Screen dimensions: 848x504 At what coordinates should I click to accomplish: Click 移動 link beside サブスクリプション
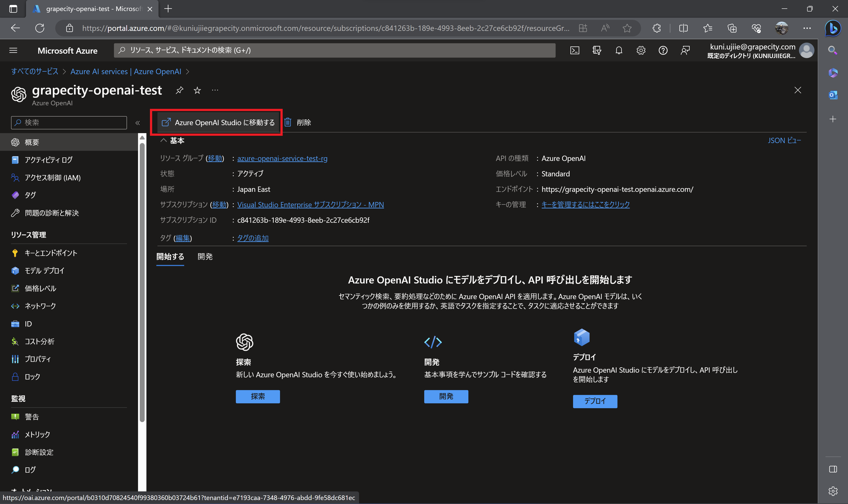pyautogui.click(x=219, y=204)
